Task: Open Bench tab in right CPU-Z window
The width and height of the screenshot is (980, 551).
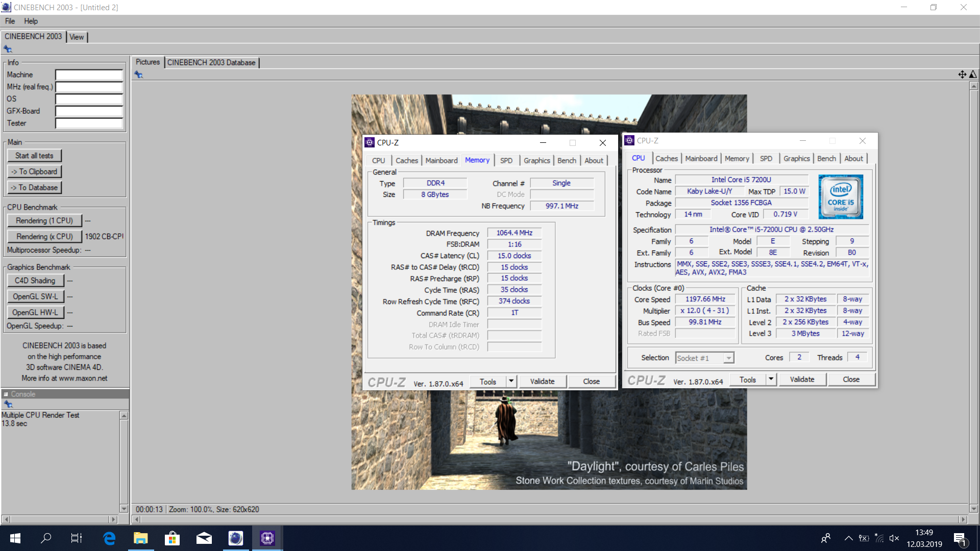Action: (x=826, y=159)
